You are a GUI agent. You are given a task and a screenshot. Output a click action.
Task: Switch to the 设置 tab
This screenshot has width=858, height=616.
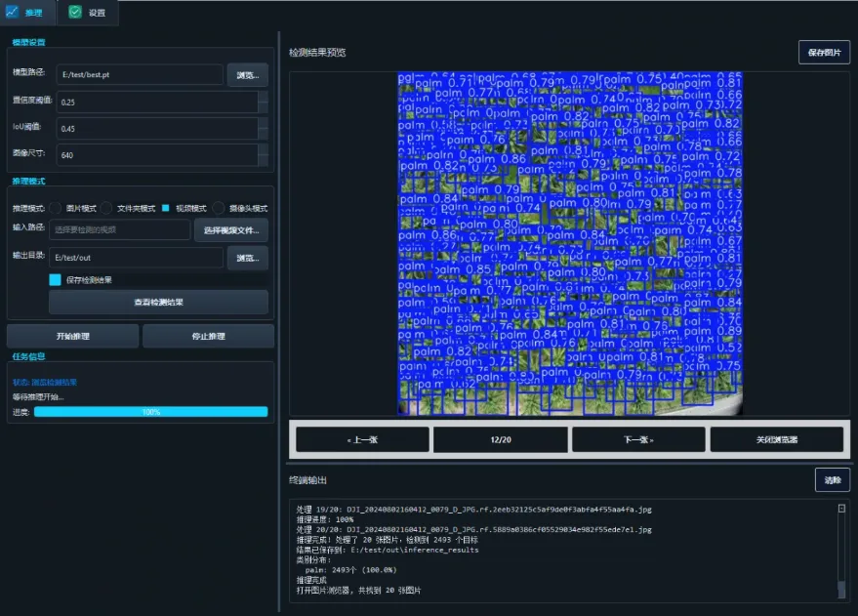[88, 13]
